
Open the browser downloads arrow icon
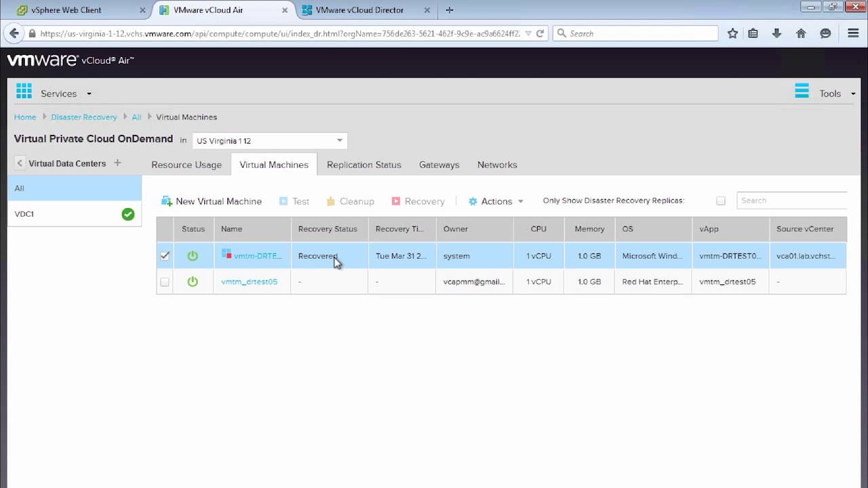(777, 33)
